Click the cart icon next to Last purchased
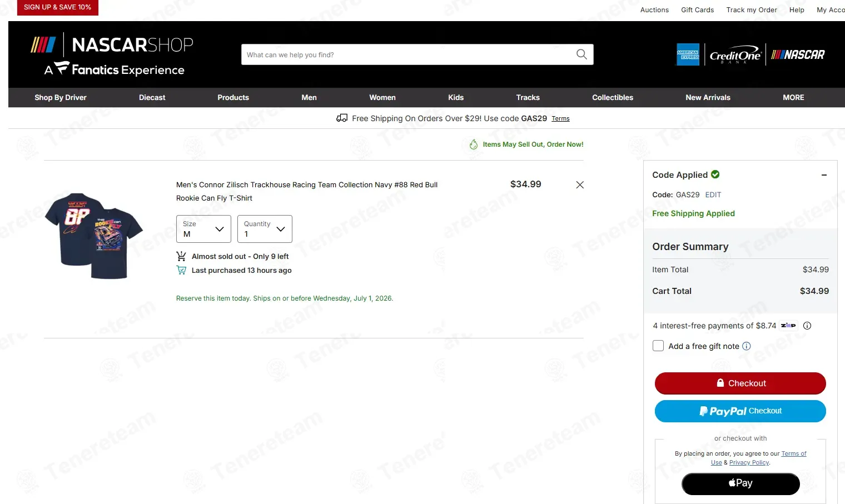 181,270
